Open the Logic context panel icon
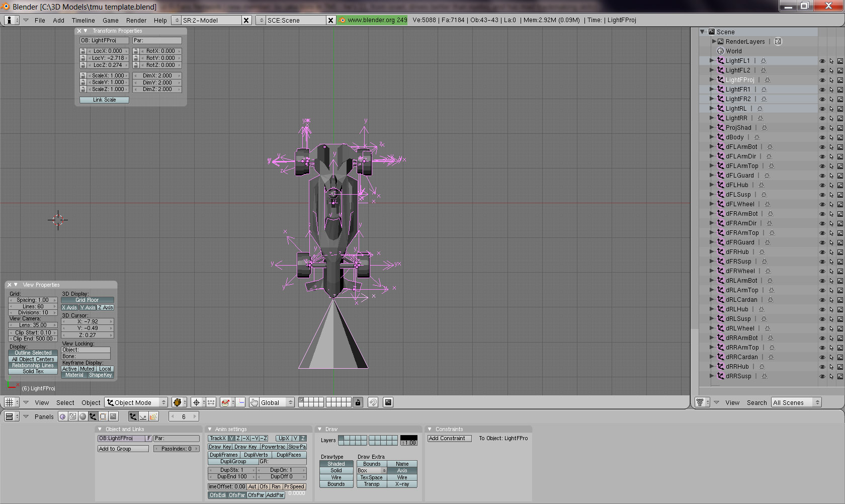The image size is (845, 504). (63, 416)
